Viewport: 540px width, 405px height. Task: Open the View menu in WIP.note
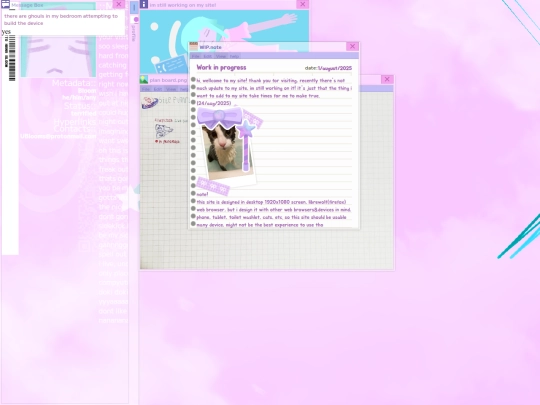tap(221, 56)
